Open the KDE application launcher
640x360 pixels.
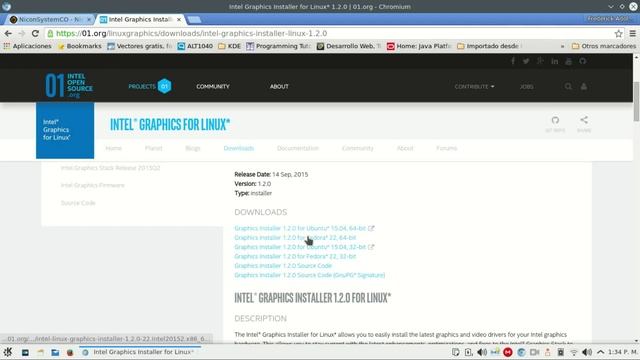click(7, 352)
